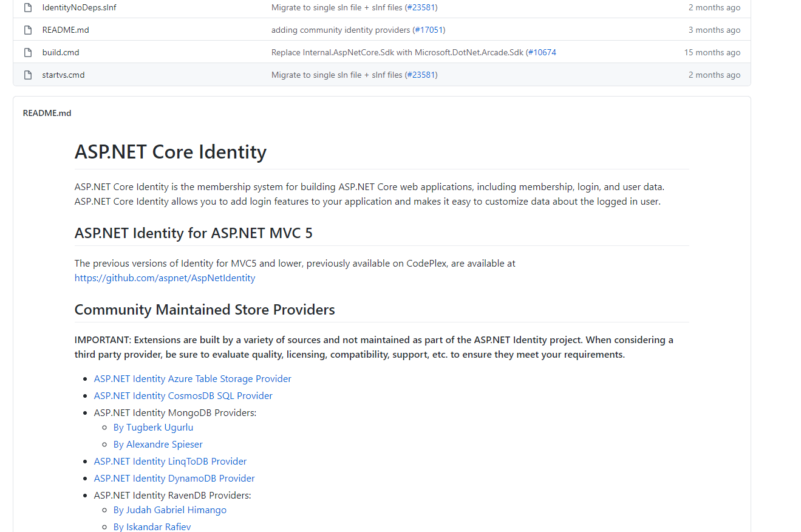The height and width of the screenshot is (532, 801).
Task: Click commit message 'adding community identity providers'
Action: point(341,30)
